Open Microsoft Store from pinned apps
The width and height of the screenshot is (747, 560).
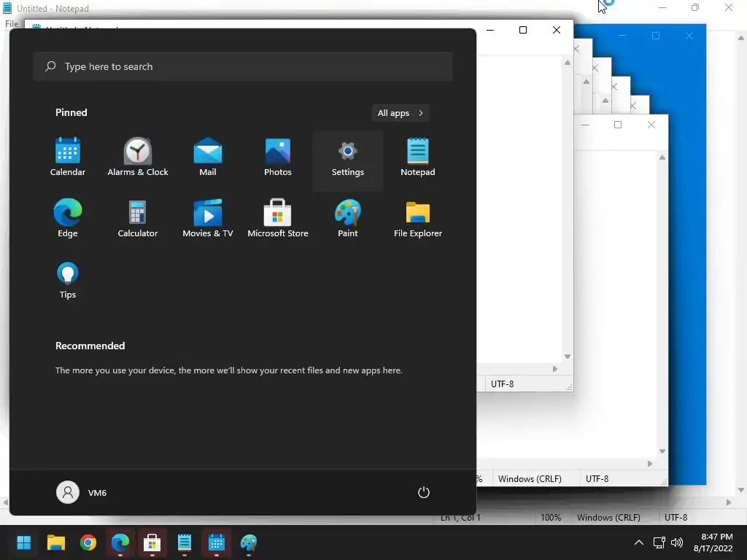[x=278, y=218]
